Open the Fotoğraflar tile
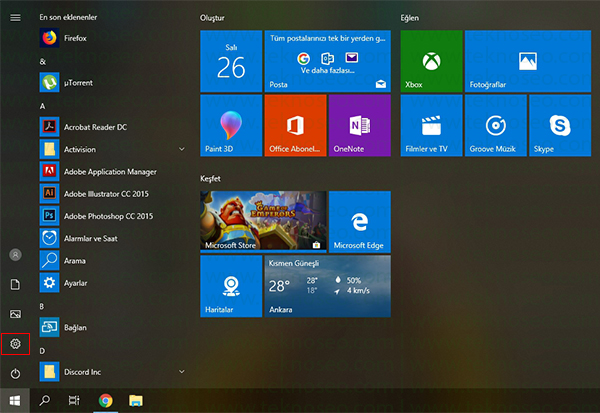 point(528,61)
